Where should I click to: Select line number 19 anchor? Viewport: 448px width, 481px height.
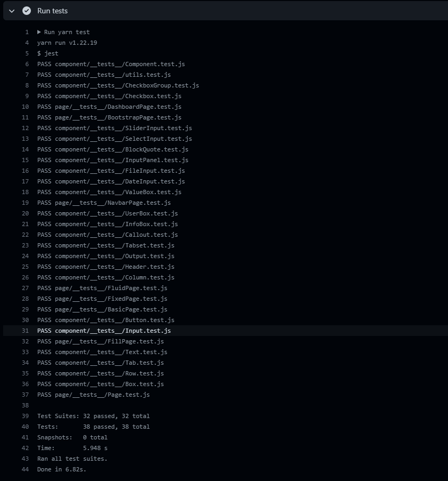(x=25, y=203)
